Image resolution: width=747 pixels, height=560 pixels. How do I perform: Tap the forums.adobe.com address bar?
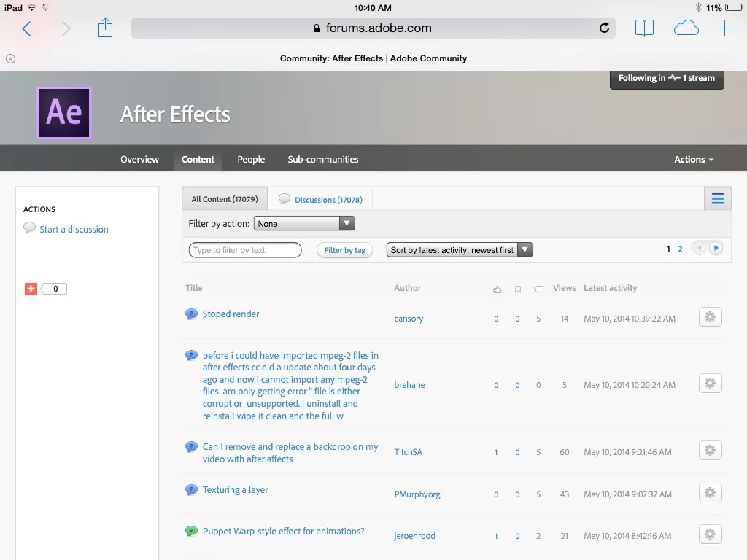[x=373, y=28]
